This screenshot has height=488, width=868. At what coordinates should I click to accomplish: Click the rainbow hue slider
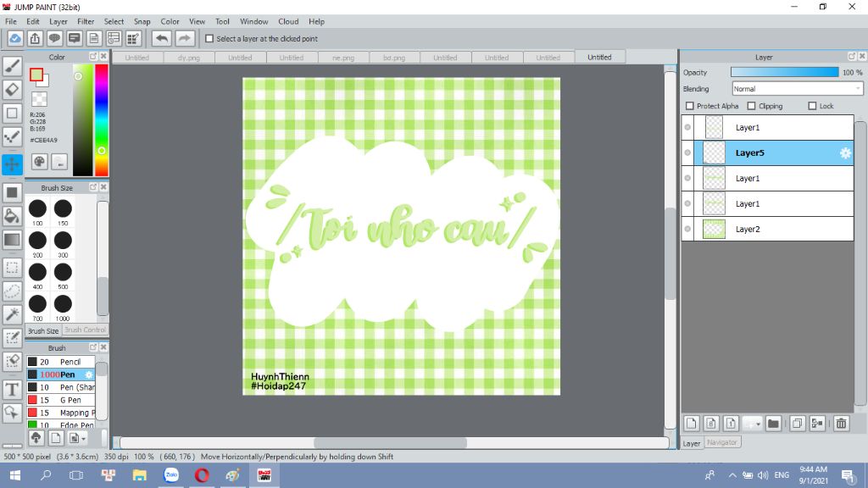coord(102,120)
